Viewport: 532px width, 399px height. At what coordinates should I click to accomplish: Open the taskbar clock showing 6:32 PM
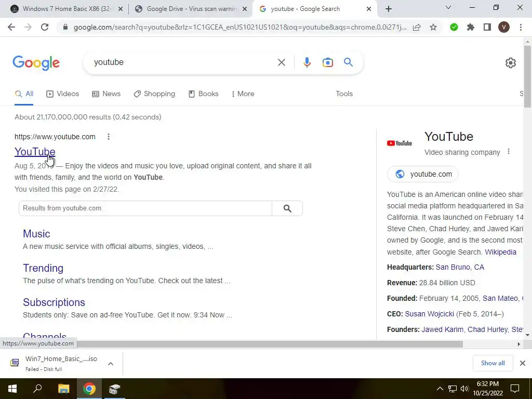coord(487,389)
